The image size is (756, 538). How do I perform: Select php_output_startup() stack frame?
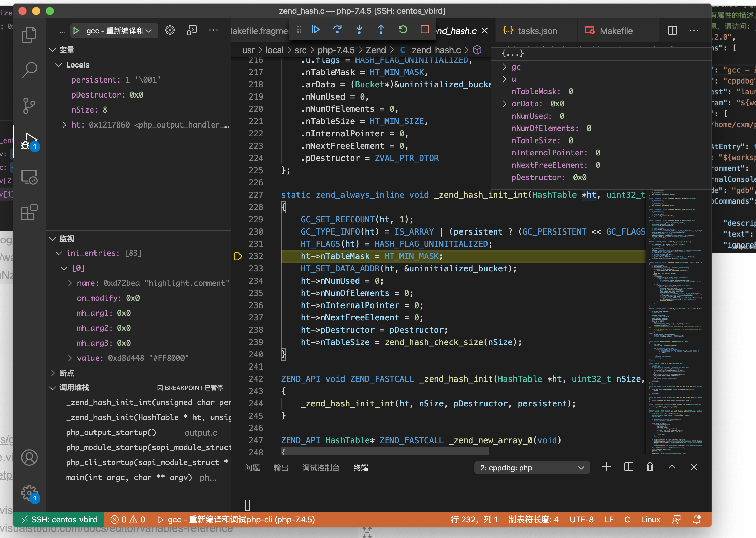[x=111, y=432]
